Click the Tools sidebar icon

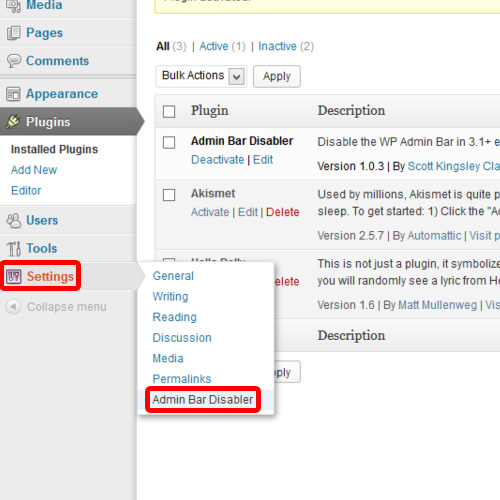(14, 248)
